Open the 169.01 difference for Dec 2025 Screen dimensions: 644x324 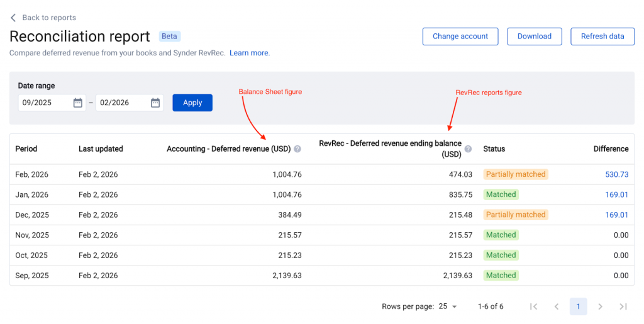[616, 215]
